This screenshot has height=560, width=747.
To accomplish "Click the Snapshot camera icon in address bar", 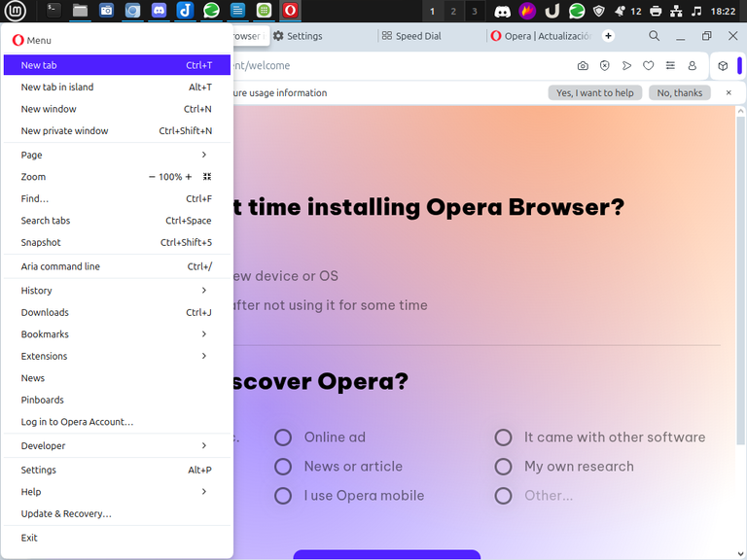I will [583, 66].
